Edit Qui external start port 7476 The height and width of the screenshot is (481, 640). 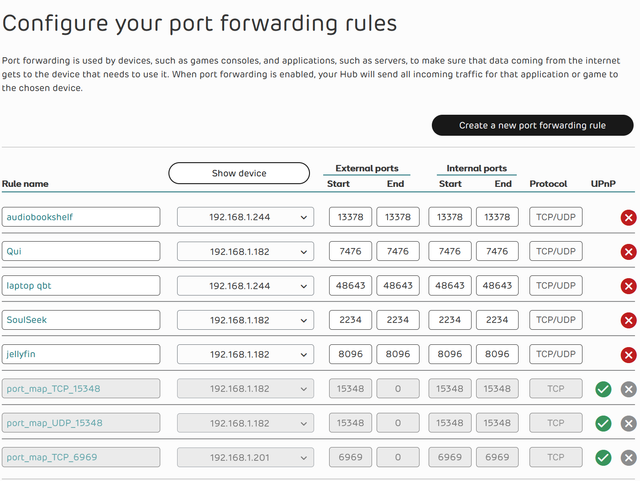coord(350,251)
